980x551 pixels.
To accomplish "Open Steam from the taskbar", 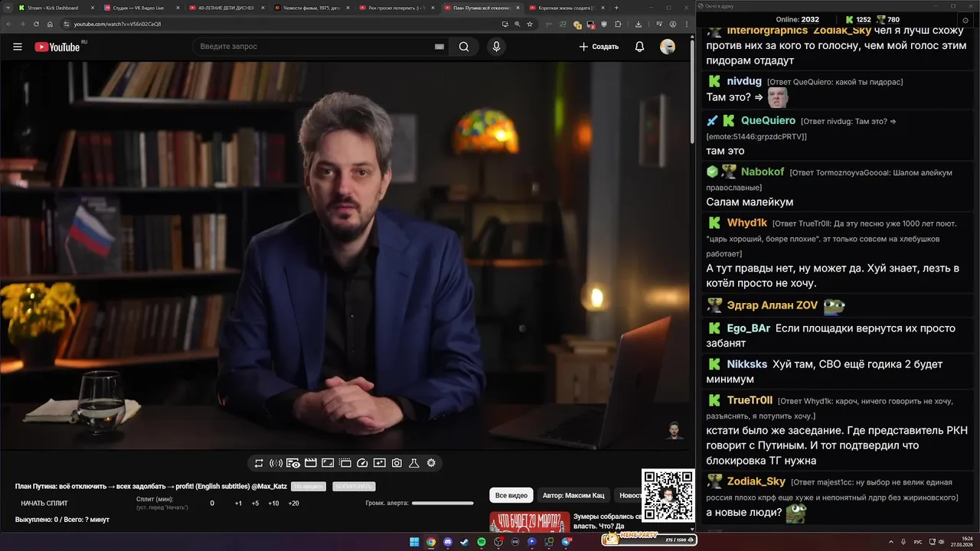I will pos(465,542).
